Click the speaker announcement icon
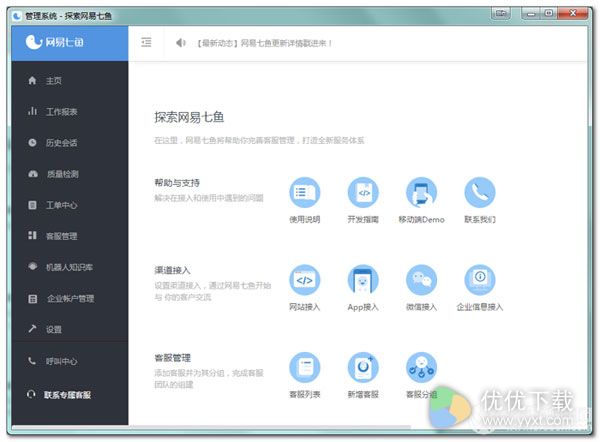This screenshot has width=600, height=442. point(181,43)
